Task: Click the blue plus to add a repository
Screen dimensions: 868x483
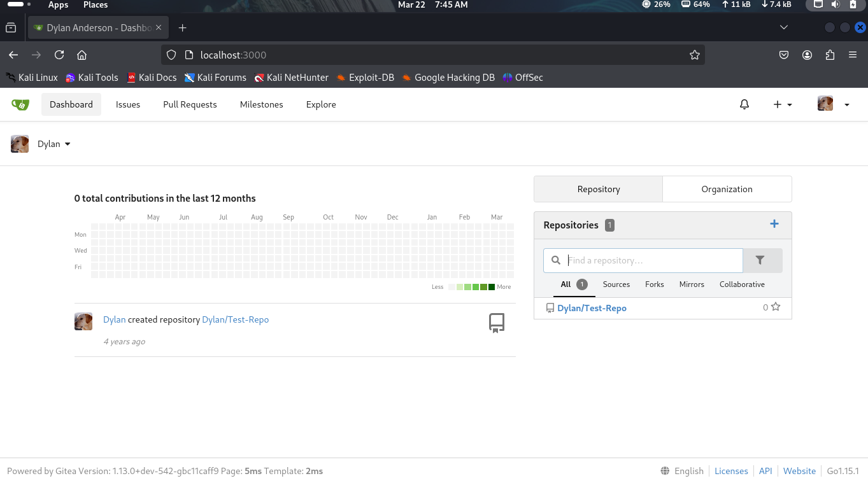Action: (x=774, y=224)
